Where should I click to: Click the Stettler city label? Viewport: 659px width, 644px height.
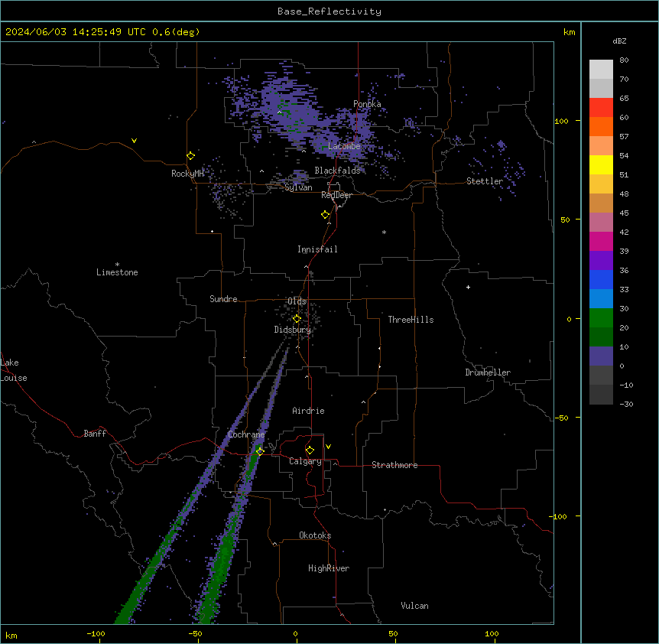click(485, 181)
